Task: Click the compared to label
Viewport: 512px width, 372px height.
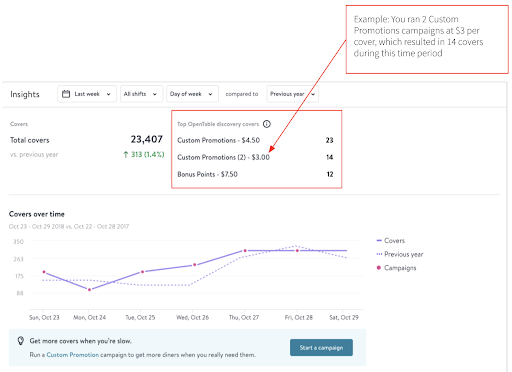Action: coord(242,94)
